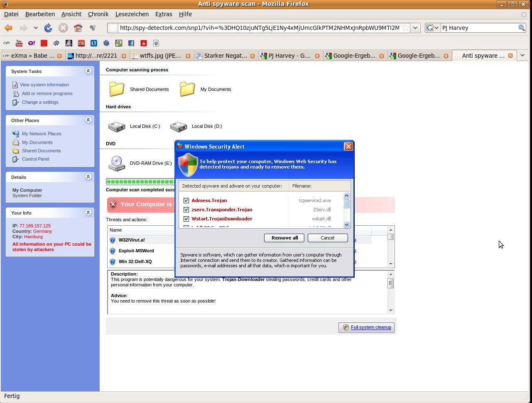532x403 pixels.
Task: Select the Local Disk (D:) drive icon
Action: tap(179, 126)
